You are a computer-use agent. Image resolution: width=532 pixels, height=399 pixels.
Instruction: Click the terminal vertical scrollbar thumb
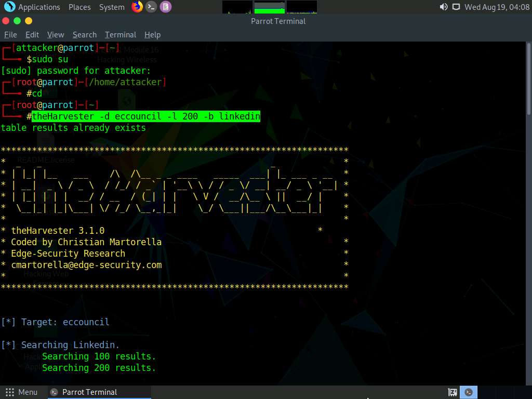point(528,79)
